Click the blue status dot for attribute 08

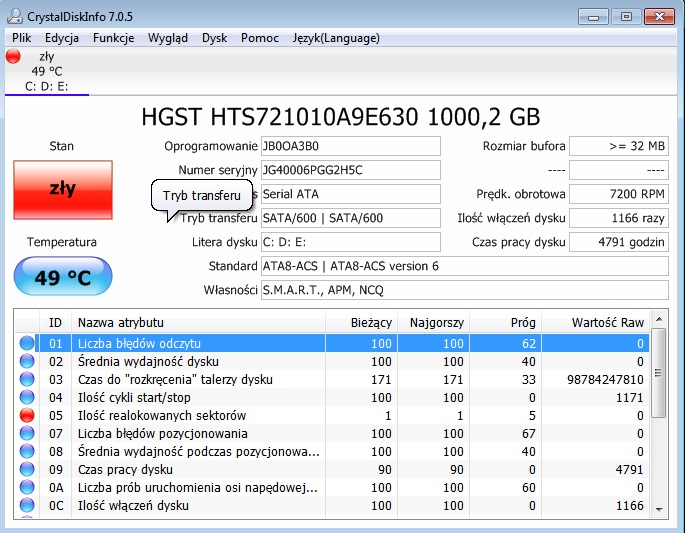coord(27,451)
